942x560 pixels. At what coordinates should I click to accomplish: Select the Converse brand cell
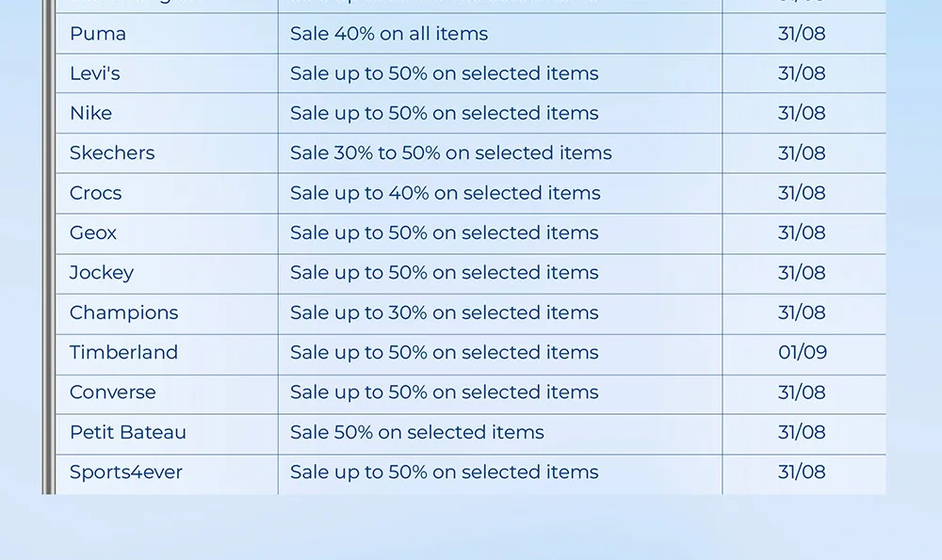113,392
